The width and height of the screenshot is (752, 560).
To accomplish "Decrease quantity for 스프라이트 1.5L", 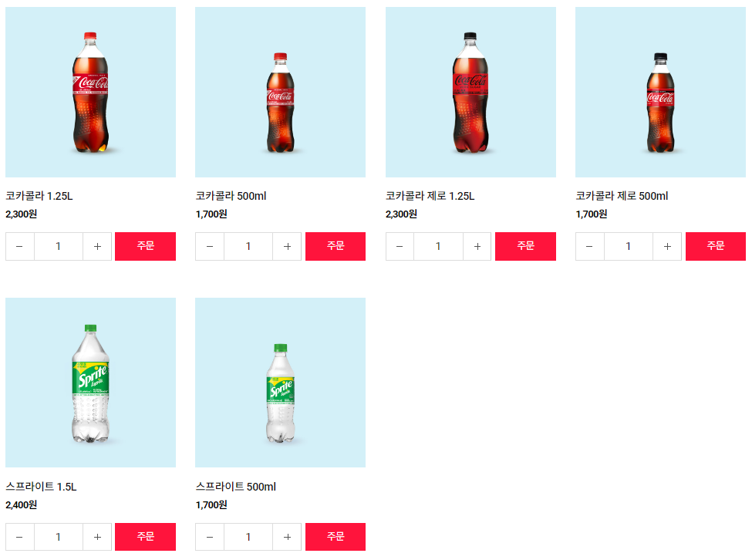I will (20, 537).
